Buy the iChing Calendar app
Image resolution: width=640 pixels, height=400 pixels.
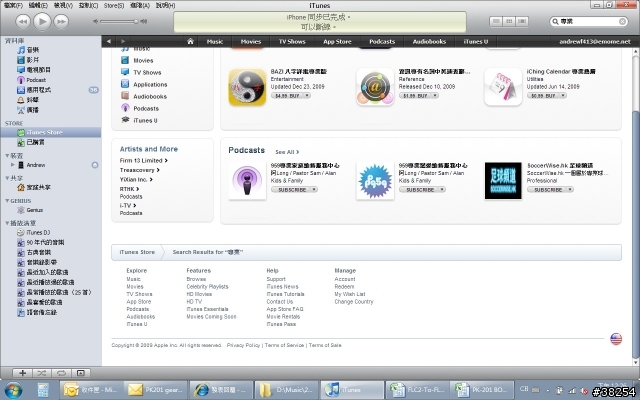click(543, 96)
